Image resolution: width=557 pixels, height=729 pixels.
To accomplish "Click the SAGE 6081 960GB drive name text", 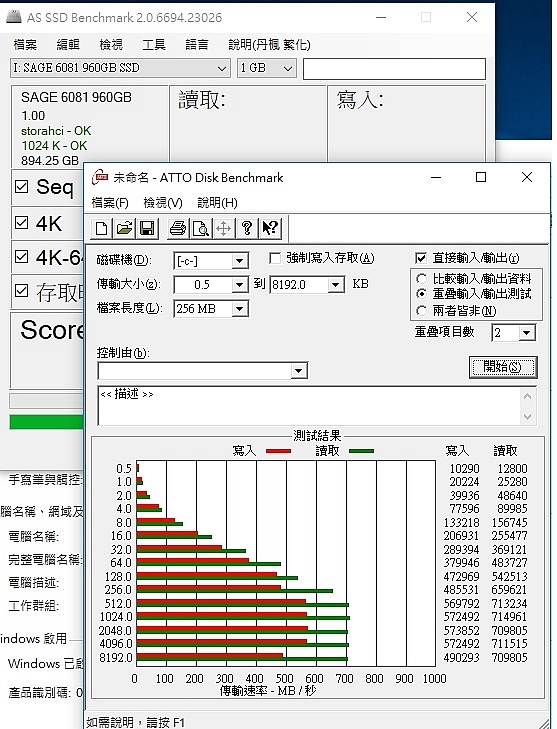I will click(x=76, y=97).
